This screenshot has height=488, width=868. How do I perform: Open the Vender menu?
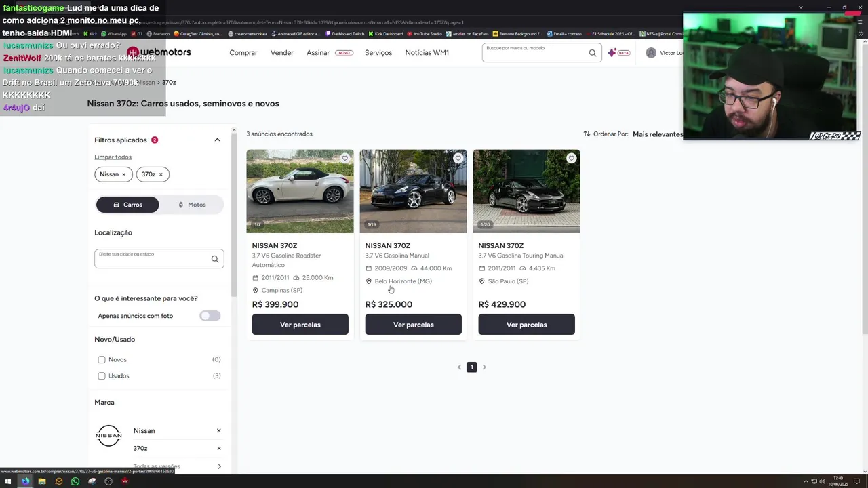[282, 53]
